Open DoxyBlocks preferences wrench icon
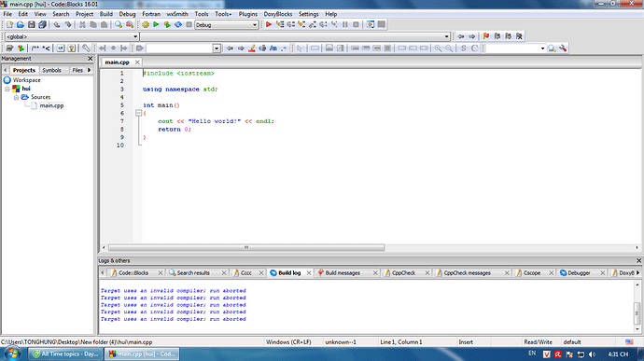The height and width of the screenshot is (361, 644). pos(86,49)
